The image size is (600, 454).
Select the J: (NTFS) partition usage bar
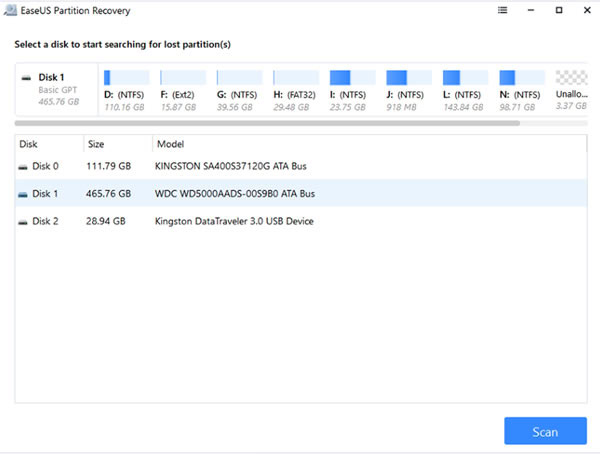click(409, 78)
